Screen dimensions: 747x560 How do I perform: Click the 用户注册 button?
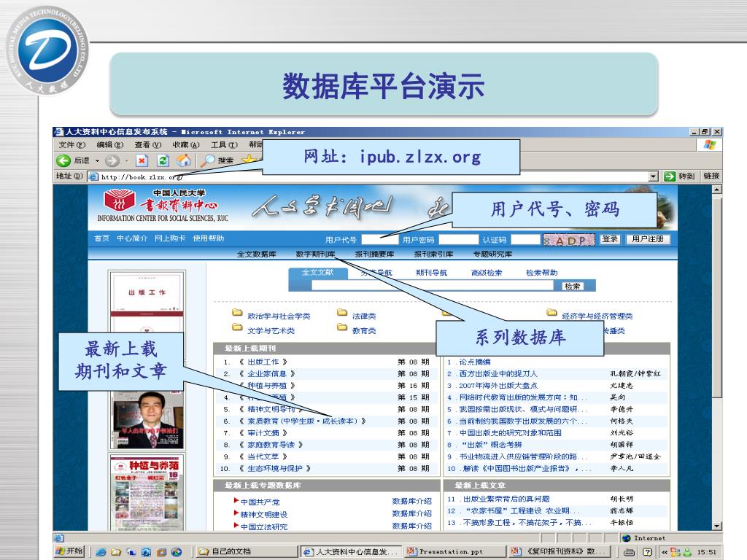coord(648,239)
